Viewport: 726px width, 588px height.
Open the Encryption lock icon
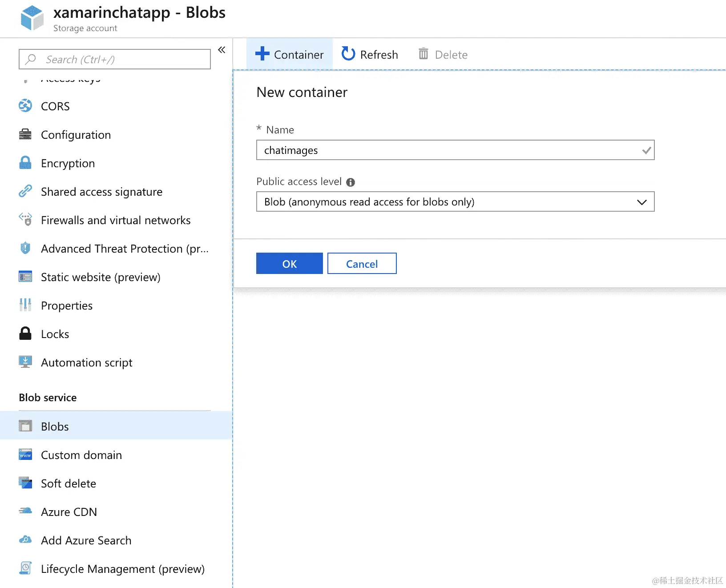click(25, 163)
